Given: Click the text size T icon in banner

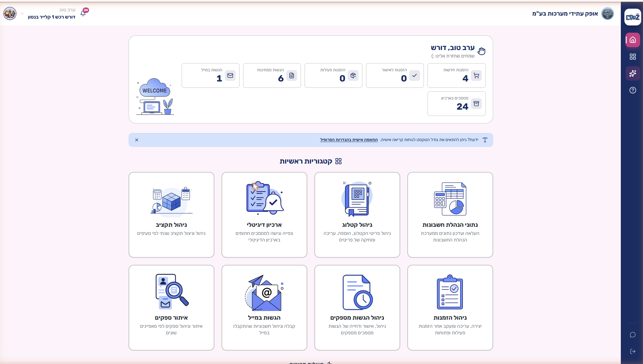Looking at the screenshot, I should (x=485, y=140).
